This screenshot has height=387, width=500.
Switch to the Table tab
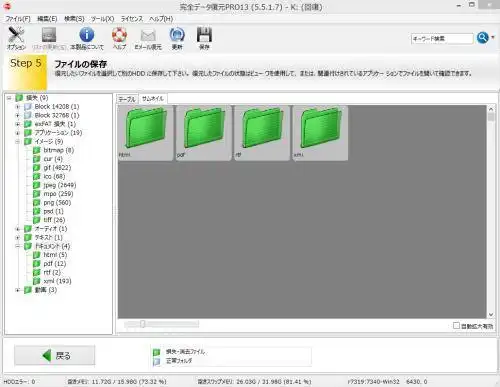pos(127,99)
